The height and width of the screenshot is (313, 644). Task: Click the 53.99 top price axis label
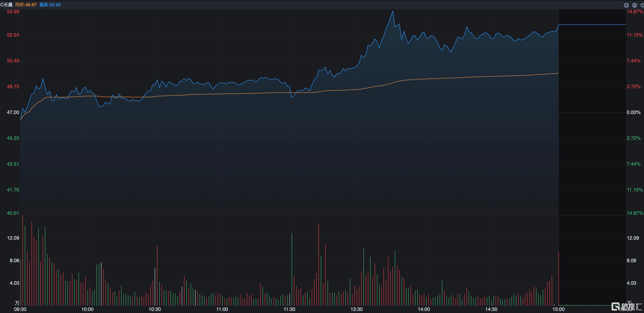[13, 11]
